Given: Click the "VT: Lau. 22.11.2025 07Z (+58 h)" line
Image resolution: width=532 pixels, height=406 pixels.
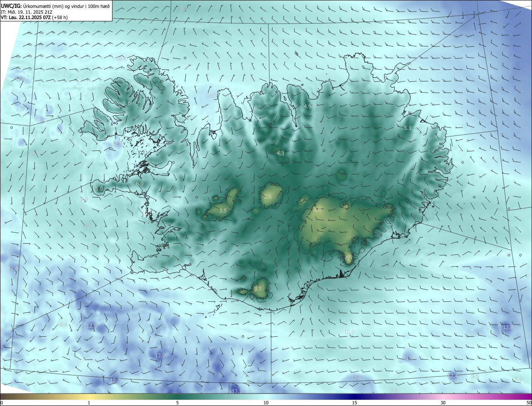Looking at the screenshot, I should click(34, 17).
